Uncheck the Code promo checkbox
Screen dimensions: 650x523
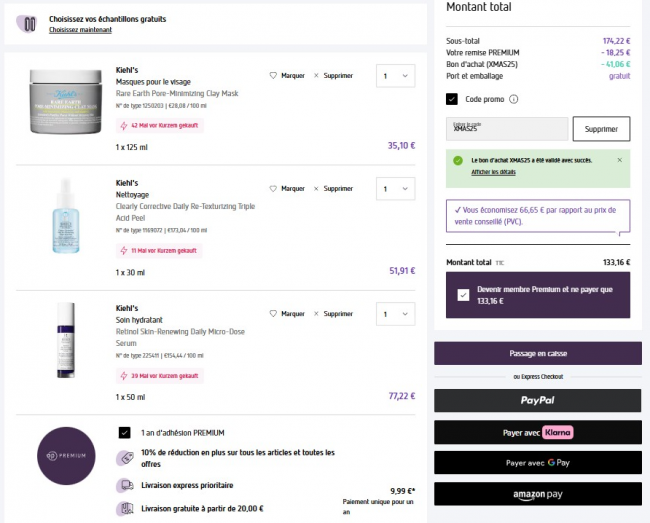pyautogui.click(x=452, y=99)
